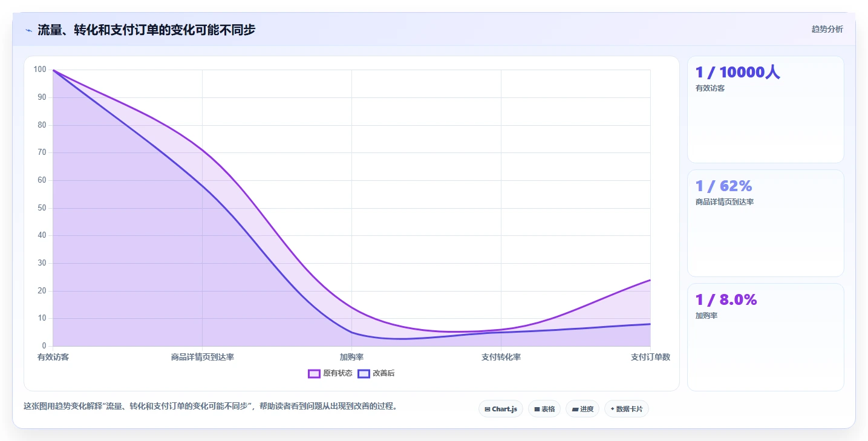
Task: Click the description text below the chart
Action: click(211, 407)
